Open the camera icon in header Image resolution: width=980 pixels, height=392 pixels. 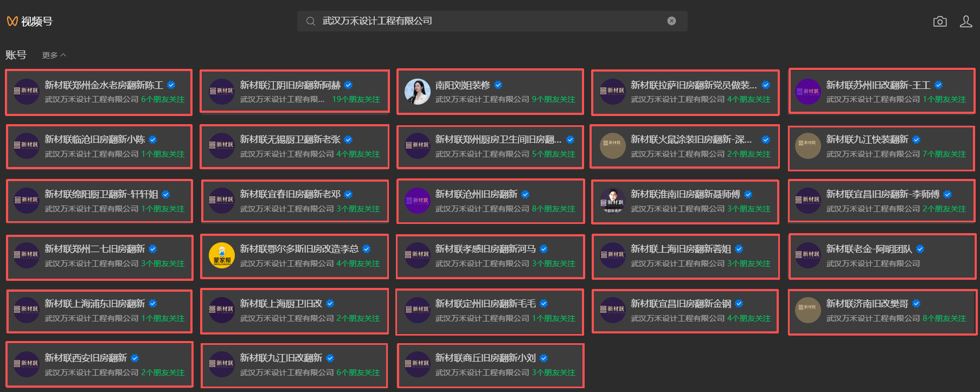940,21
